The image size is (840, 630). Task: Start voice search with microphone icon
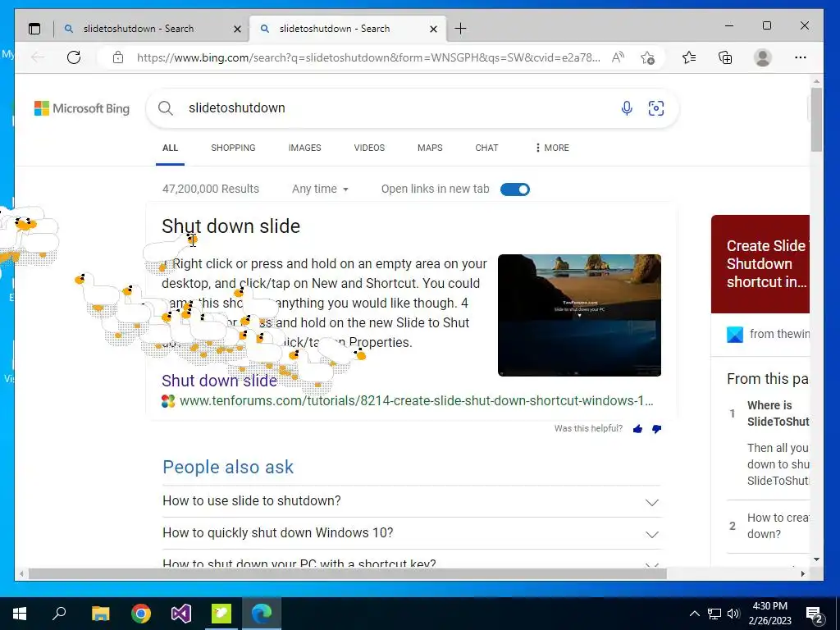(x=627, y=108)
